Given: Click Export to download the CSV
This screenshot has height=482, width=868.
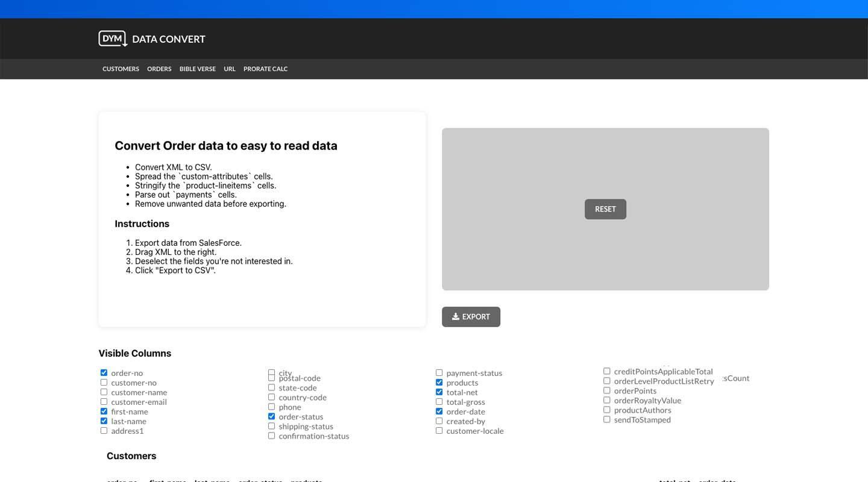Looking at the screenshot, I should [x=471, y=316].
